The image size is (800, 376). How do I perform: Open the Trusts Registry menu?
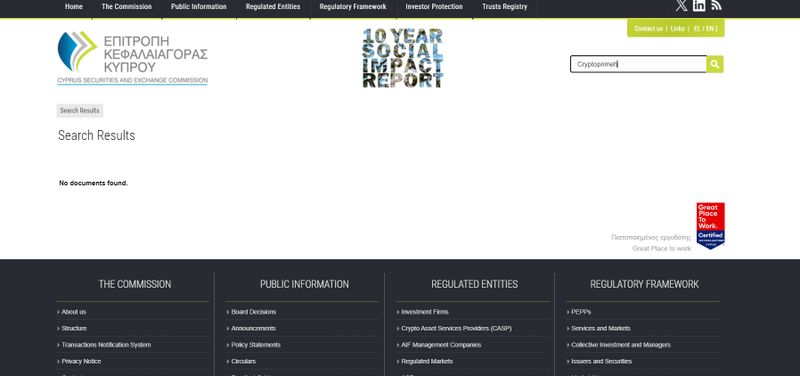click(x=505, y=7)
